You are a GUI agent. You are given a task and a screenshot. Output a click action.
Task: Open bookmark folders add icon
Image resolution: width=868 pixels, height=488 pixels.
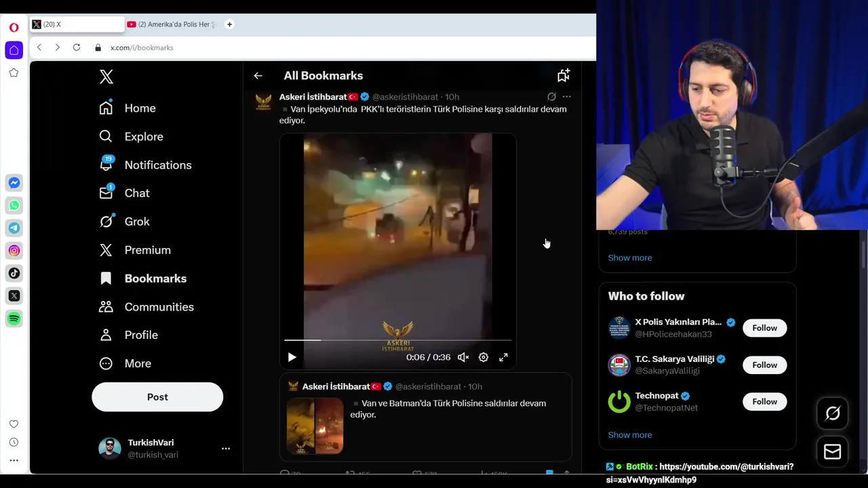pyautogui.click(x=564, y=75)
